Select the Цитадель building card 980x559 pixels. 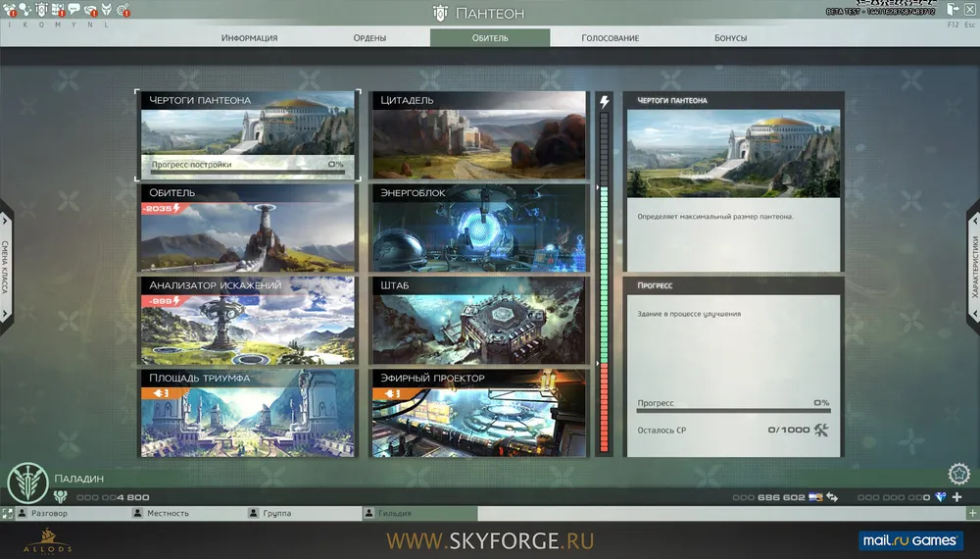479,135
